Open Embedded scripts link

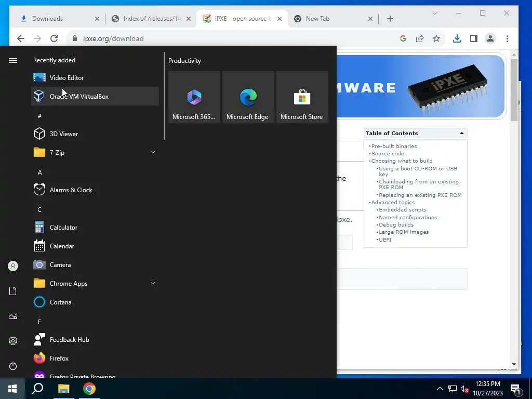[403, 210]
